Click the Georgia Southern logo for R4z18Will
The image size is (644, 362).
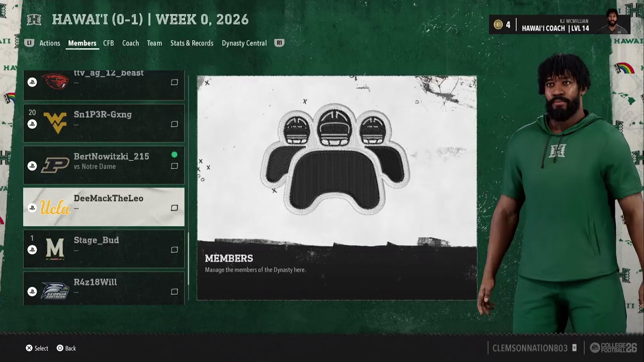click(x=55, y=291)
